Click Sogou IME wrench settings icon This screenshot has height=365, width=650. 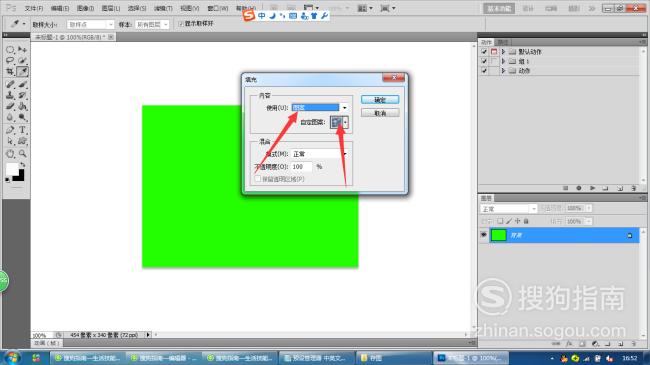coord(325,16)
